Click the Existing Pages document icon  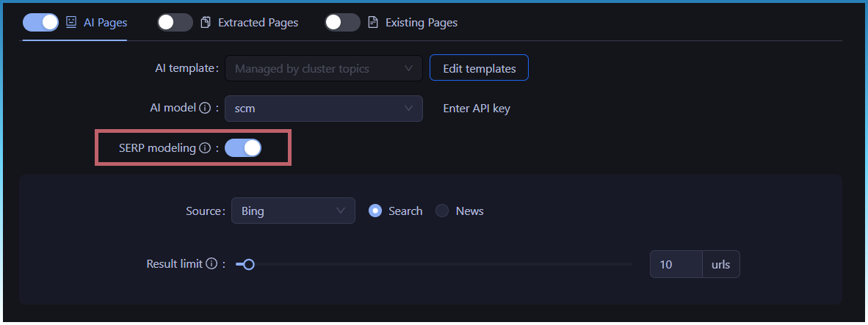point(373,22)
